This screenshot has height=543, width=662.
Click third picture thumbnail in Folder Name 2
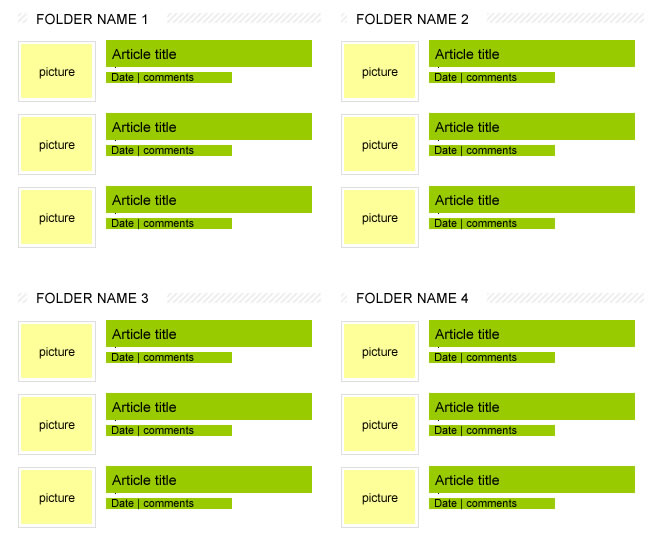point(380,217)
